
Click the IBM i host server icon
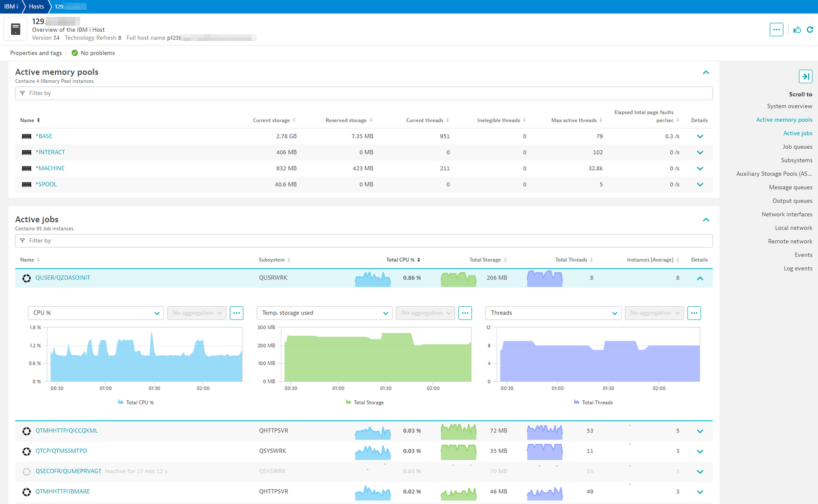coord(16,29)
